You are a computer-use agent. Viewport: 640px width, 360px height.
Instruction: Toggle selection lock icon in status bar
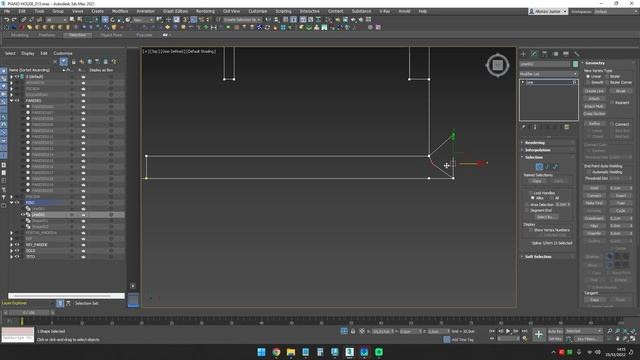tap(353, 331)
